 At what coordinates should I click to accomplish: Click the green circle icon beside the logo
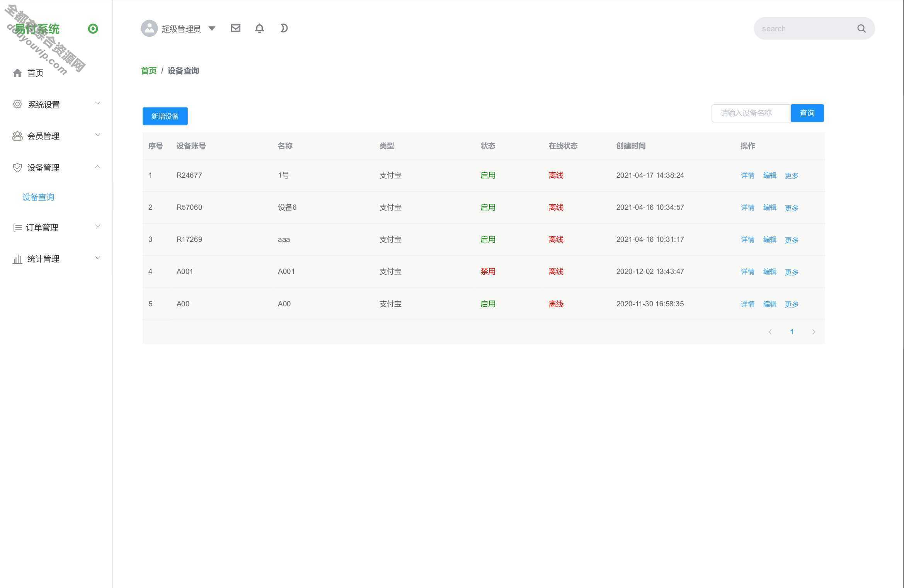(x=93, y=29)
